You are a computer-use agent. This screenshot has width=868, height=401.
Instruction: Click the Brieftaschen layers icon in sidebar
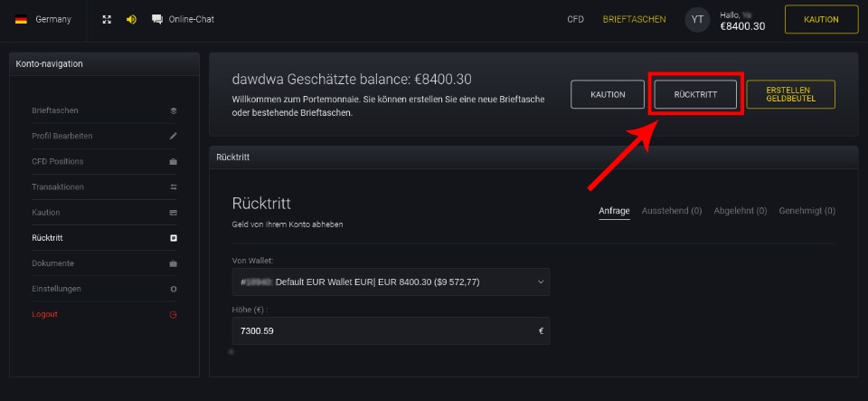174,110
